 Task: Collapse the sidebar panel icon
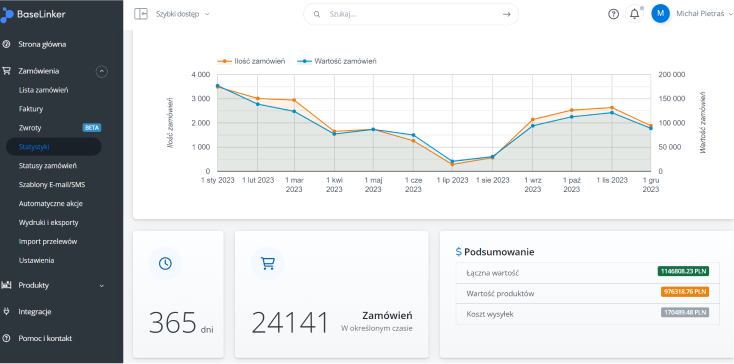140,14
